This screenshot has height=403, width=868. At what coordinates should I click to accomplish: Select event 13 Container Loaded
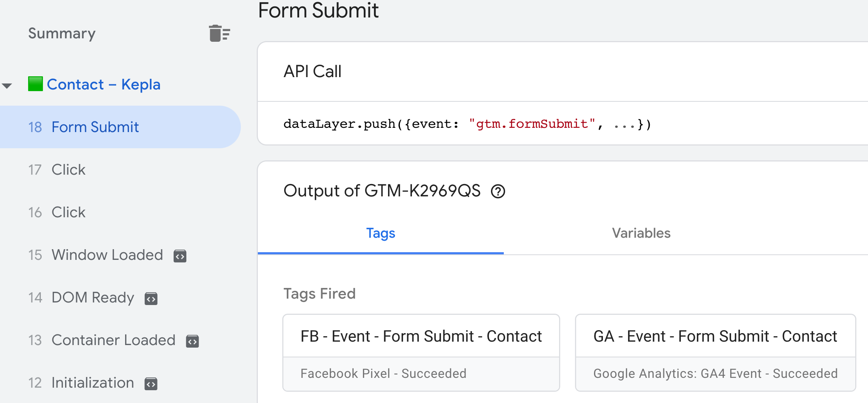click(113, 340)
